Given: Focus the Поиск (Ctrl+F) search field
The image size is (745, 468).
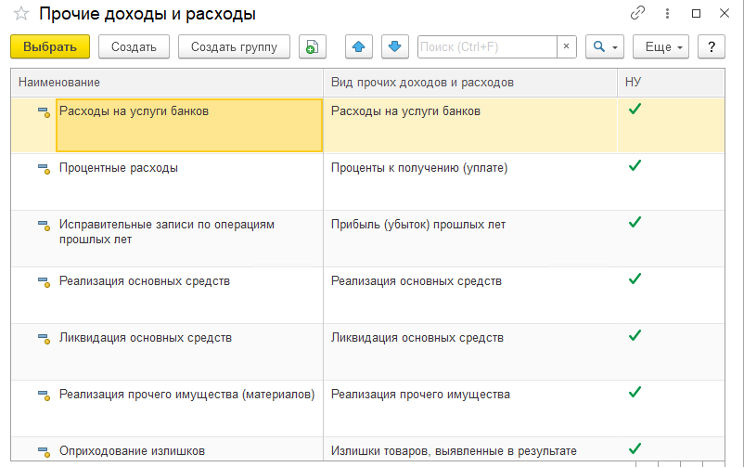Looking at the screenshot, I should (x=486, y=47).
